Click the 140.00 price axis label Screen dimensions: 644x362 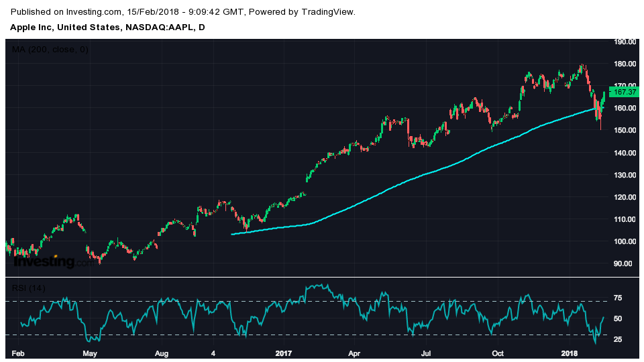625,153
